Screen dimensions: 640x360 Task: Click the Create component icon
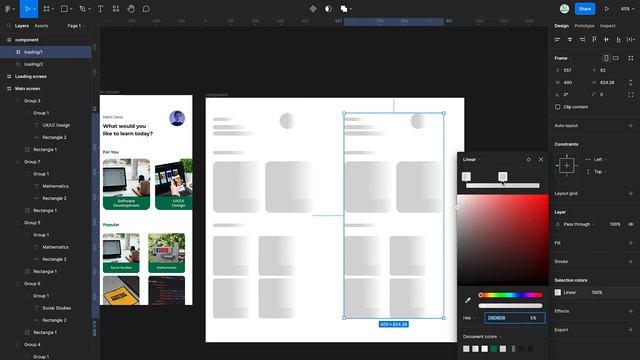[x=313, y=9]
